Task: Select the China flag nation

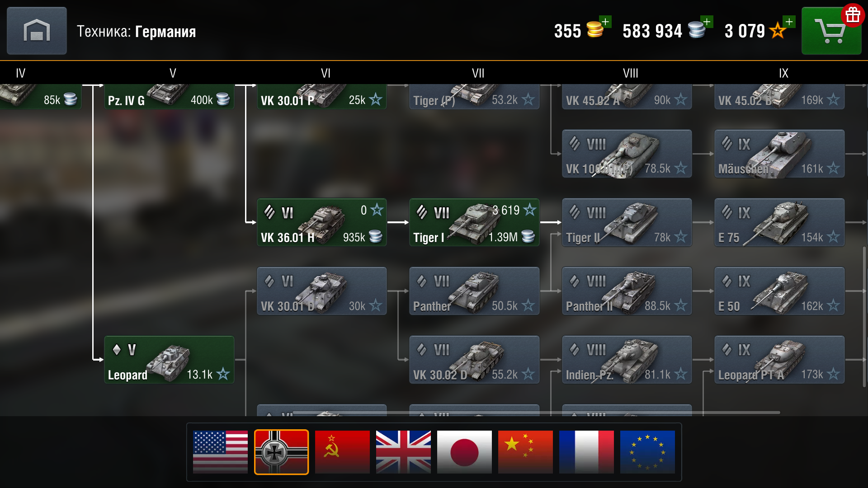Action: [525, 452]
